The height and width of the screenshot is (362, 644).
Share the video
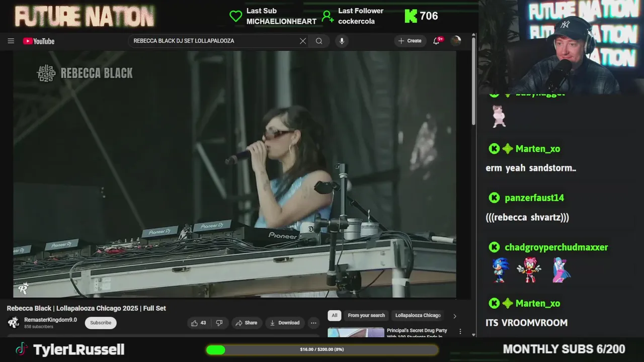pyautogui.click(x=246, y=323)
